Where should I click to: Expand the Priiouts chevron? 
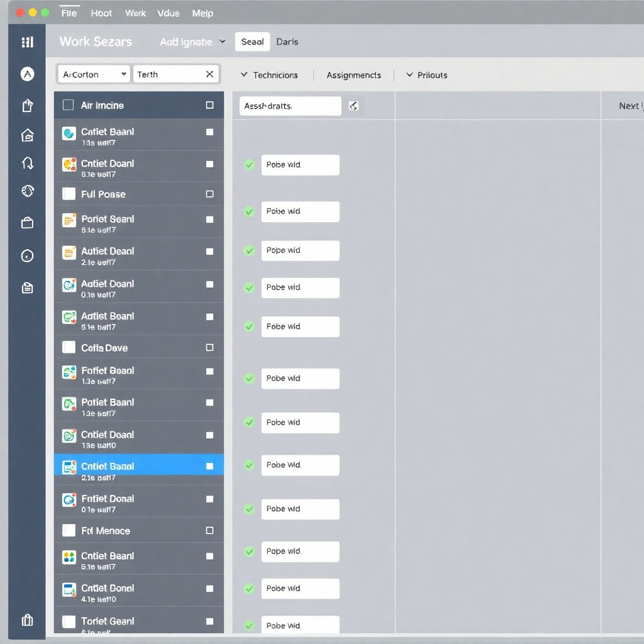pos(409,75)
